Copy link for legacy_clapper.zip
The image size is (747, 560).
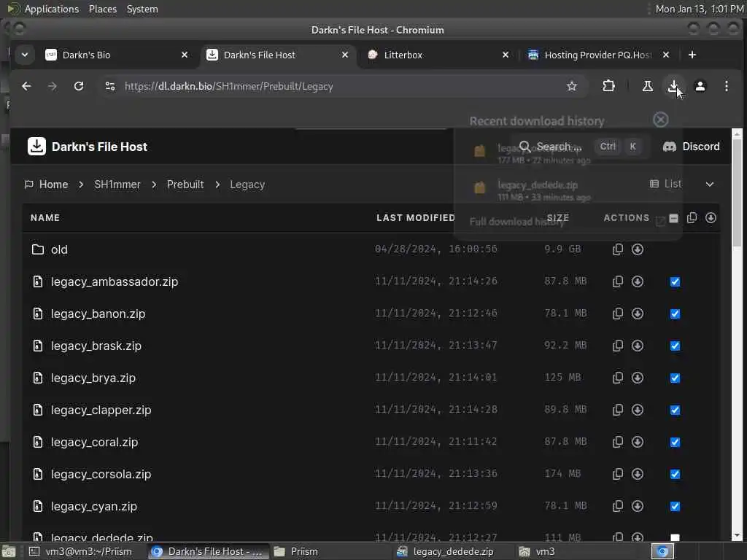617,410
